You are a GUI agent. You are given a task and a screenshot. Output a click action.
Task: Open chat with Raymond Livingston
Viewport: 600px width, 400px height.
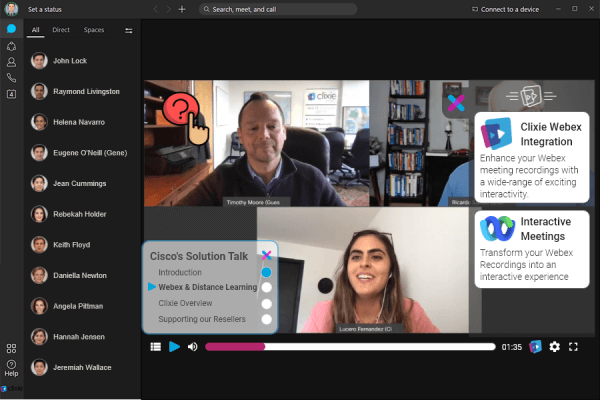click(x=82, y=91)
